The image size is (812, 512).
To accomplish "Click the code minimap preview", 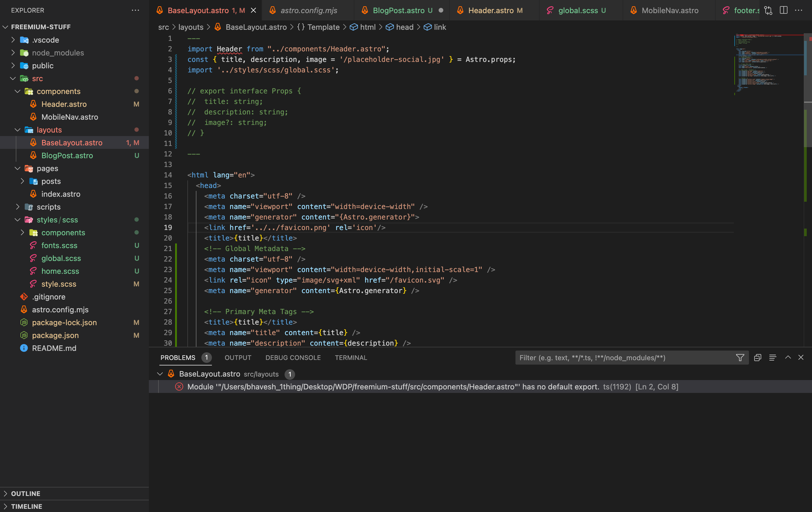I will [769, 64].
